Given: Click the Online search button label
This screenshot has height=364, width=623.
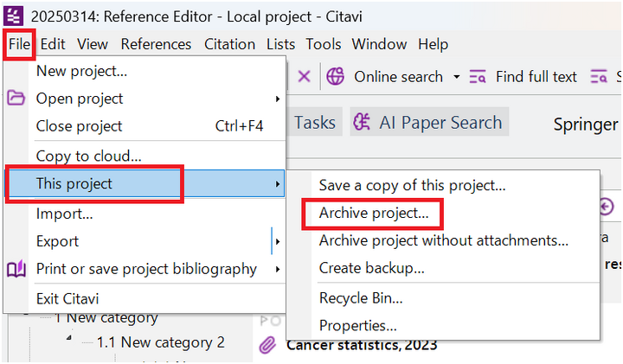Looking at the screenshot, I should point(399,77).
